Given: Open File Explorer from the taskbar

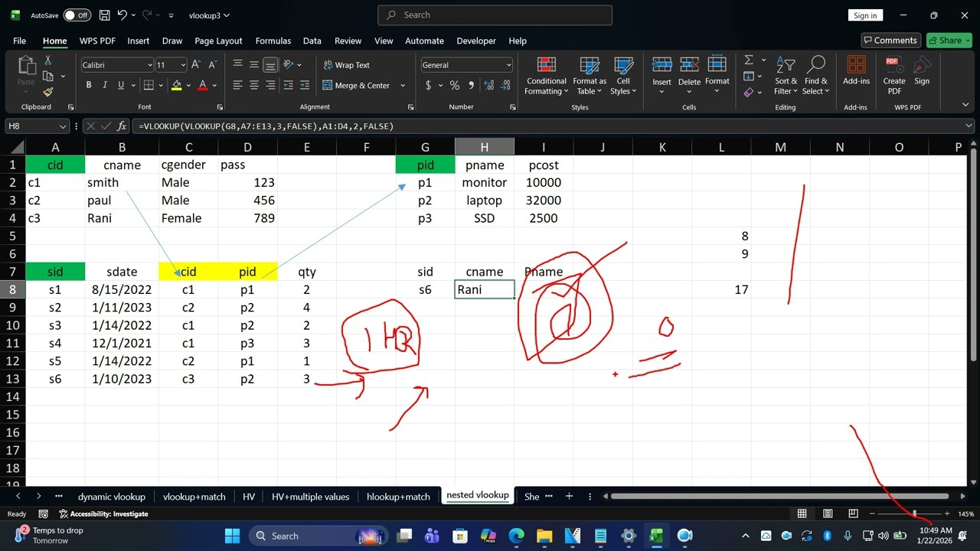Looking at the screenshot, I should pyautogui.click(x=544, y=536).
